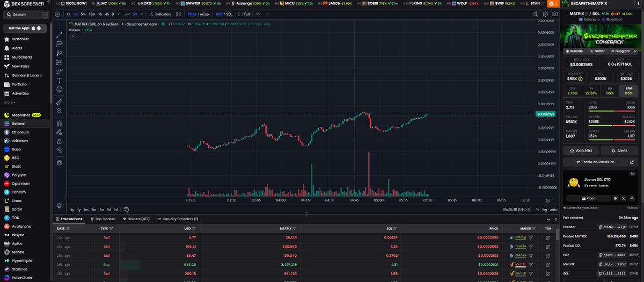Switch to the Holders (413) tab
Image resolution: width=644 pixels, height=282 pixels.
coord(136,219)
